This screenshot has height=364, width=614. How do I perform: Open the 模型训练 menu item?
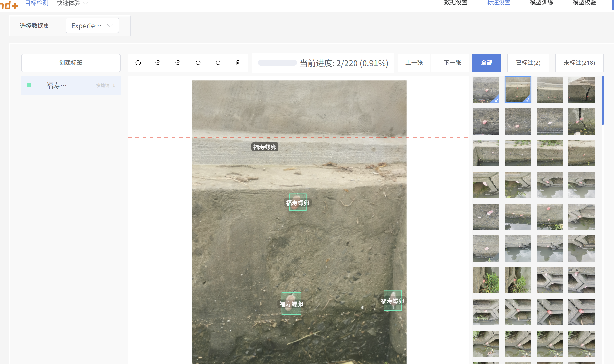pyautogui.click(x=541, y=3)
